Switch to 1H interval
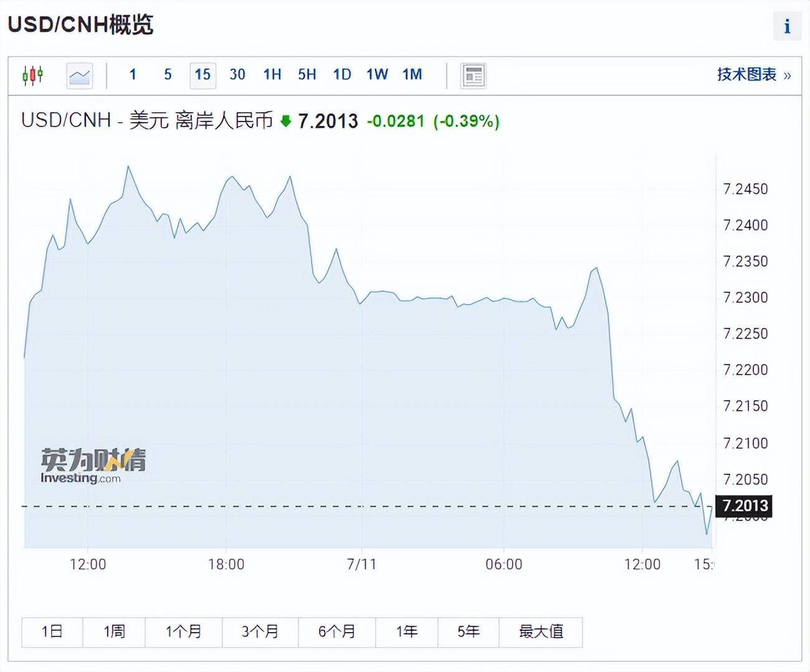810x672 pixels. (272, 75)
